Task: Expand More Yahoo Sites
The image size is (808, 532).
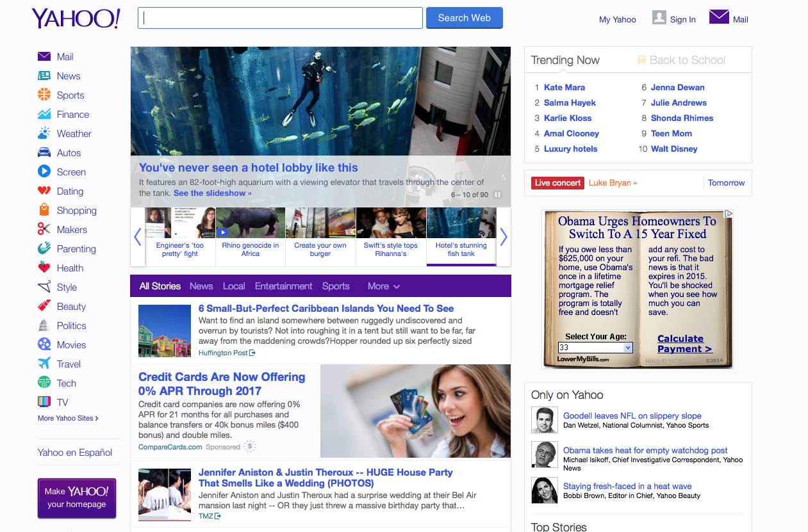Action: pos(68,418)
